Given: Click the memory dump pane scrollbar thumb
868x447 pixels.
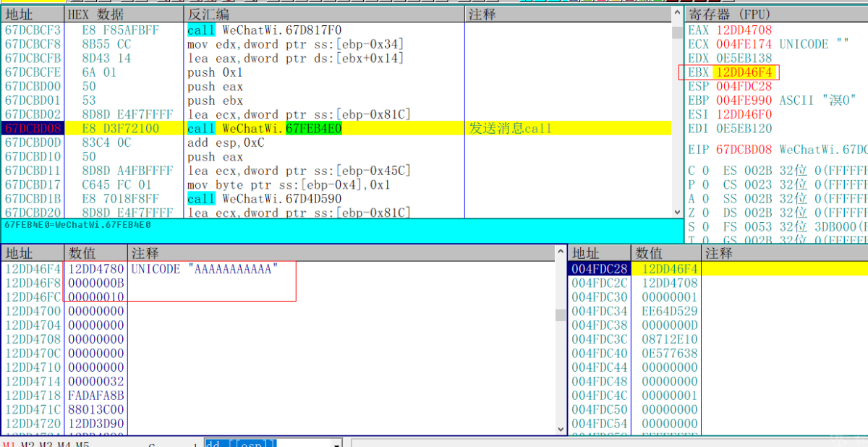Looking at the screenshot, I should (561, 315).
